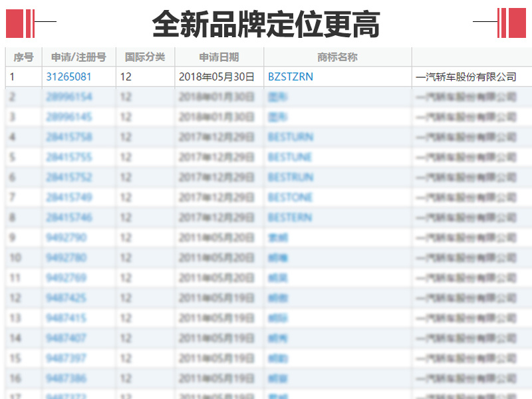Viewport: 532px width, 399px height.
Task: Click the 商标名称 column header
Action: tap(337, 57)
